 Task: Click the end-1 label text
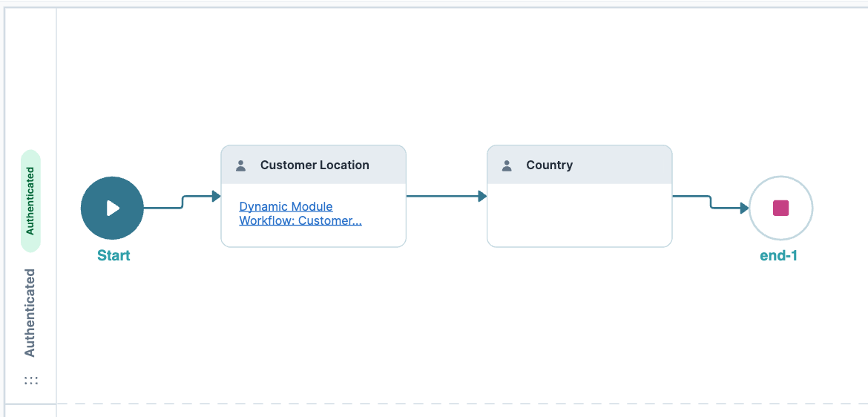coord(778,255)
